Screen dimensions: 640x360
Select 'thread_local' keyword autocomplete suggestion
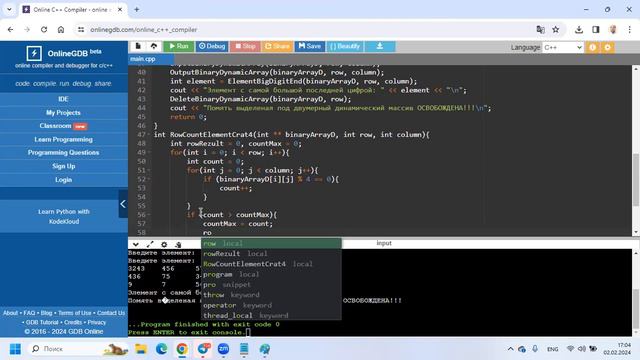pos(271,316)
